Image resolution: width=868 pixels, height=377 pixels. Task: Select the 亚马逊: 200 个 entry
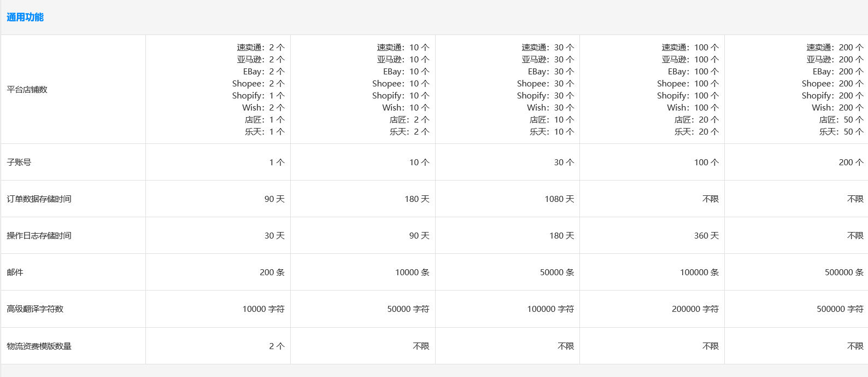[x=835, y=60]
